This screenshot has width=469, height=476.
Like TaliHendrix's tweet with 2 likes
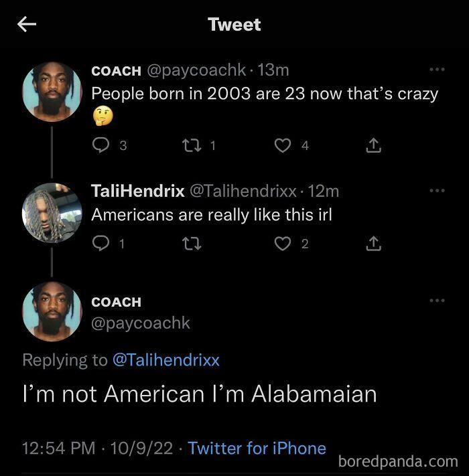click(x=283, y=244)
